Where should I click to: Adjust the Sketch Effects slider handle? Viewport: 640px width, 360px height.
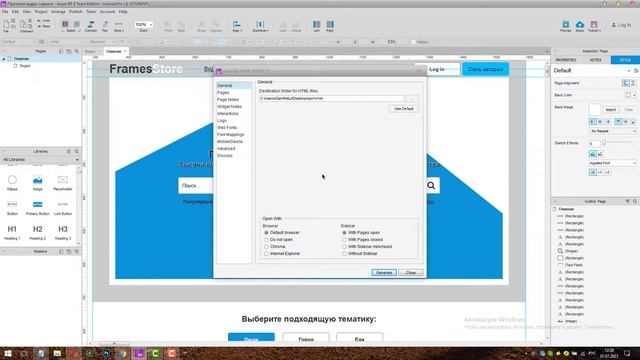pyautogui.click(x=604, y=142)
